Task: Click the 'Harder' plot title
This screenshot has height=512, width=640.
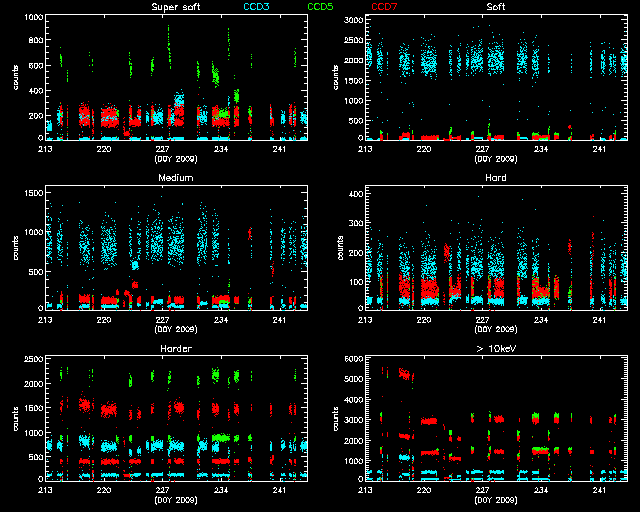Action: (x=175, y=348)
